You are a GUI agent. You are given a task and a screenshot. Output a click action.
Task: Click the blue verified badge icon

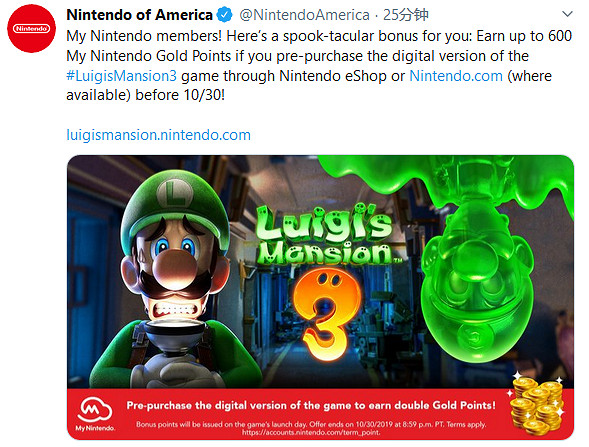(x=225, y=15)
